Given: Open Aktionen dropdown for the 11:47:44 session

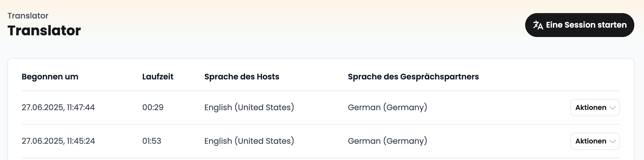Looking at the screenshot, I should [595, 108].
